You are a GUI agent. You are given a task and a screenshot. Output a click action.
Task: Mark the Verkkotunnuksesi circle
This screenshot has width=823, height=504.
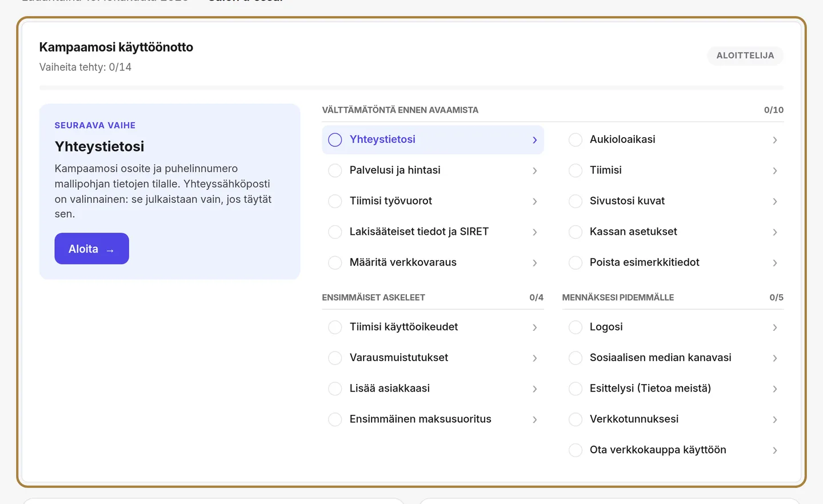(x=576, y=419)
